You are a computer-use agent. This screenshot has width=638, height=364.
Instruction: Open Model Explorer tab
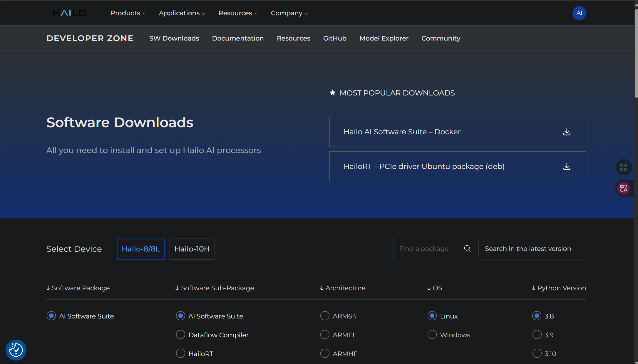tap(384, 38)
